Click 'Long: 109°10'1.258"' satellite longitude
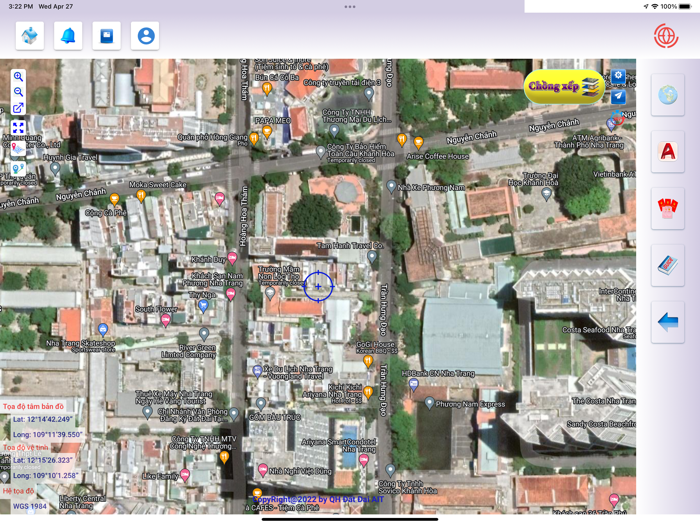Viewport: 700px width, 525px height. (46, 475)
